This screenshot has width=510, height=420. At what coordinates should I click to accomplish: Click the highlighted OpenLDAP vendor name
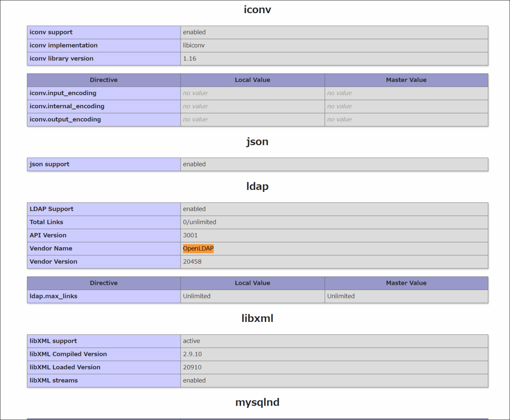click(x=198, y=248)
